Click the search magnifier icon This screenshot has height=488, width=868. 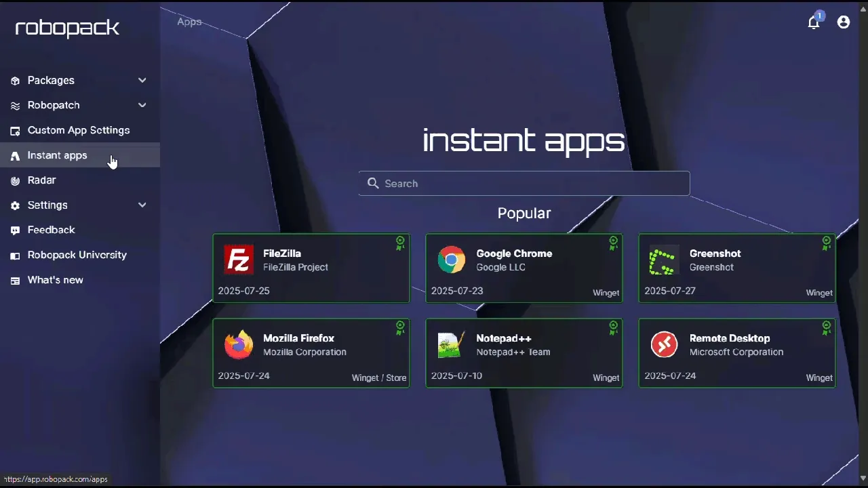(373, 183)
